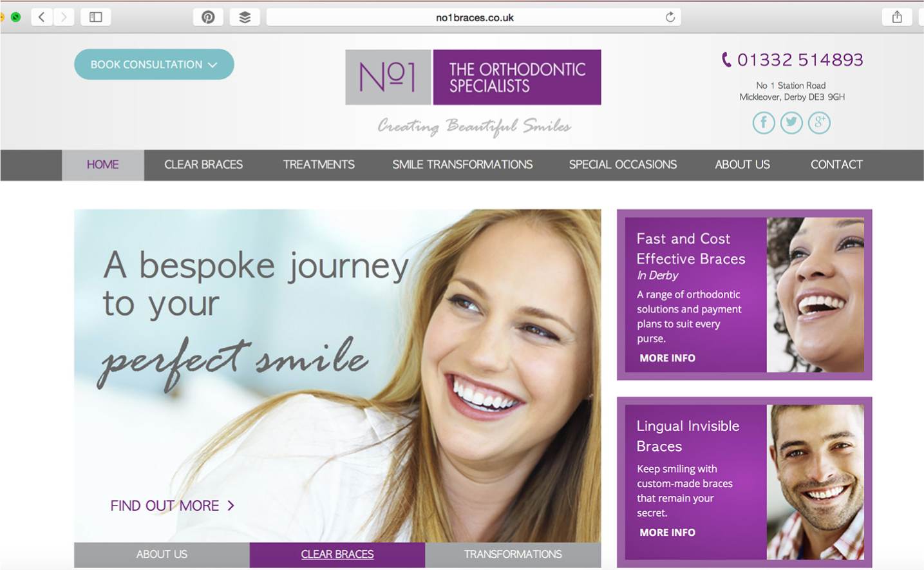This screenshot has width=924, height=570.
Task: Open the Facebook social icon
Action: click(764, 122)
